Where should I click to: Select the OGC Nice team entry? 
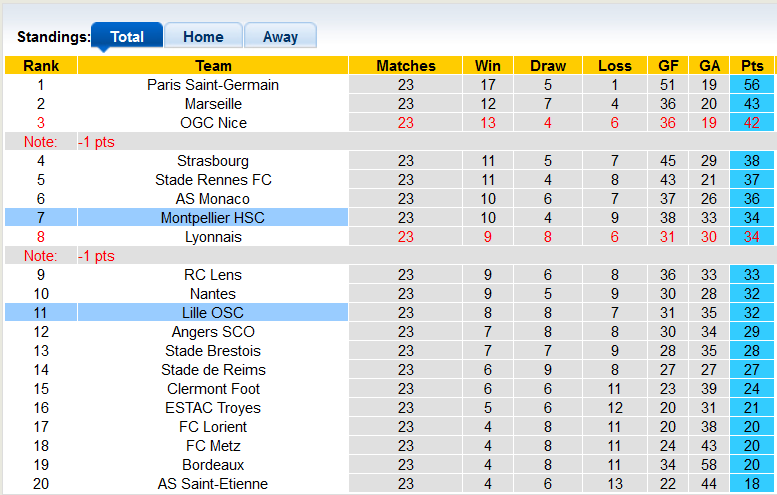[x=213, y=123]
